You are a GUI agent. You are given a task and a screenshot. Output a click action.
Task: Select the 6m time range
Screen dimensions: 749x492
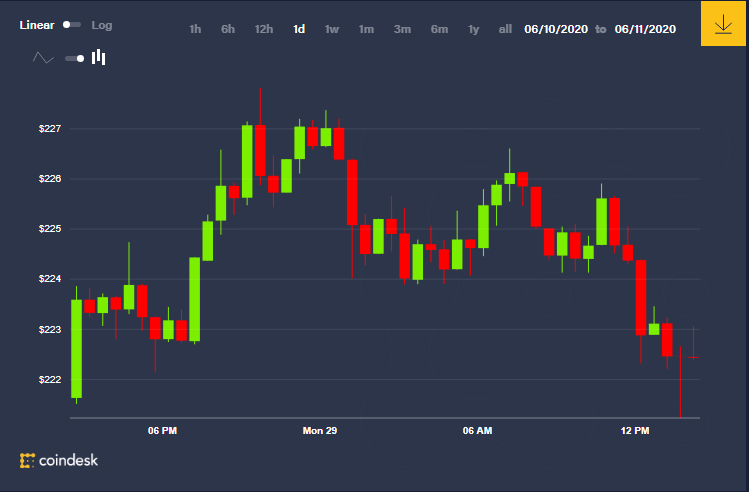(x=439, y=29)
